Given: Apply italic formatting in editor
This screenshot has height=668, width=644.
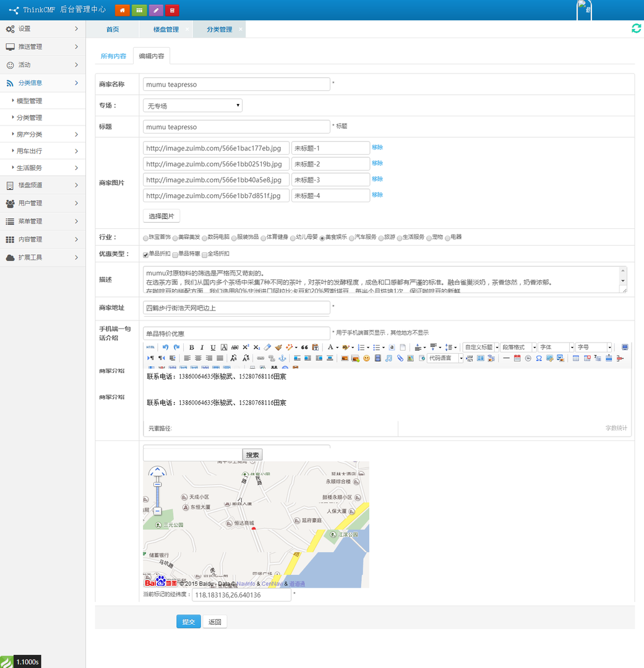Looking at the screenshot, I should (x=202, y=347).
